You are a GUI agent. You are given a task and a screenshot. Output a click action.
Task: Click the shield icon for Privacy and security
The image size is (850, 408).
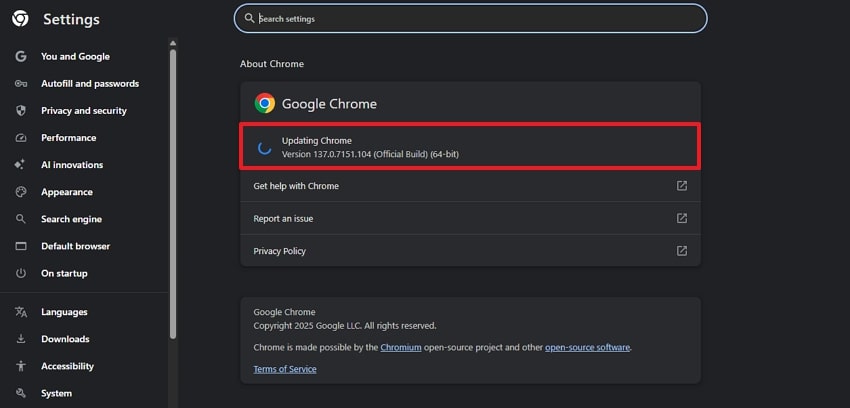[21, 111]
